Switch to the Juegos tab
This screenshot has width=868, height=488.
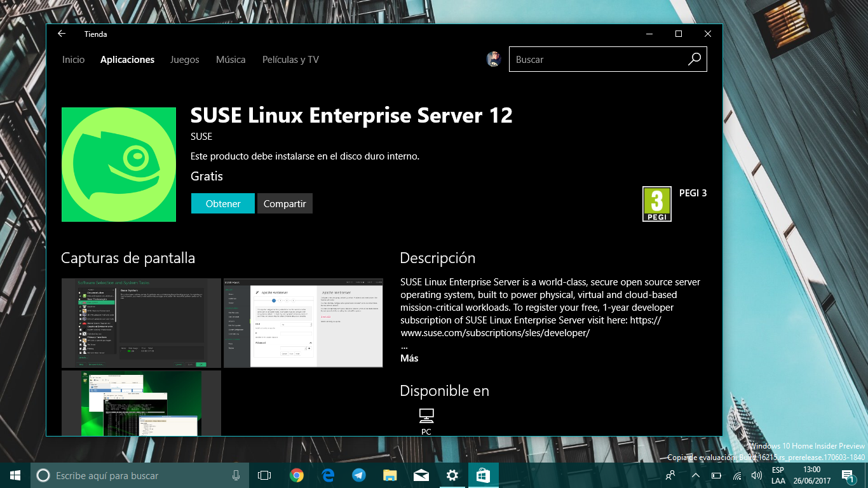point(184,59)
